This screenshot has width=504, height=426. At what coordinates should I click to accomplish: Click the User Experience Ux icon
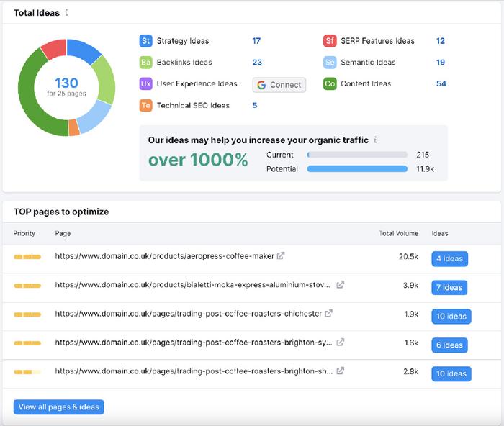[145, 84]
